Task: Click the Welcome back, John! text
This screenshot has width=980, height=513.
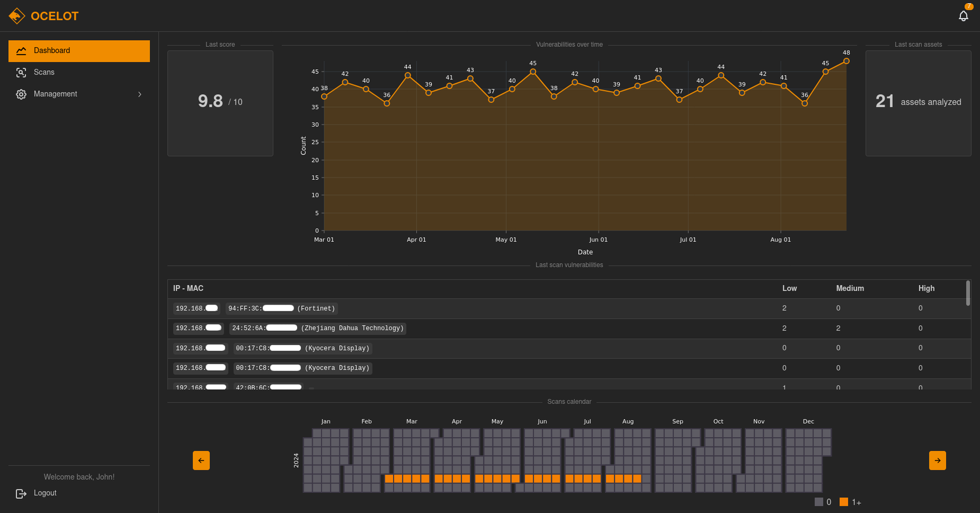Action: pyautogui.click(x=79, y=477)
